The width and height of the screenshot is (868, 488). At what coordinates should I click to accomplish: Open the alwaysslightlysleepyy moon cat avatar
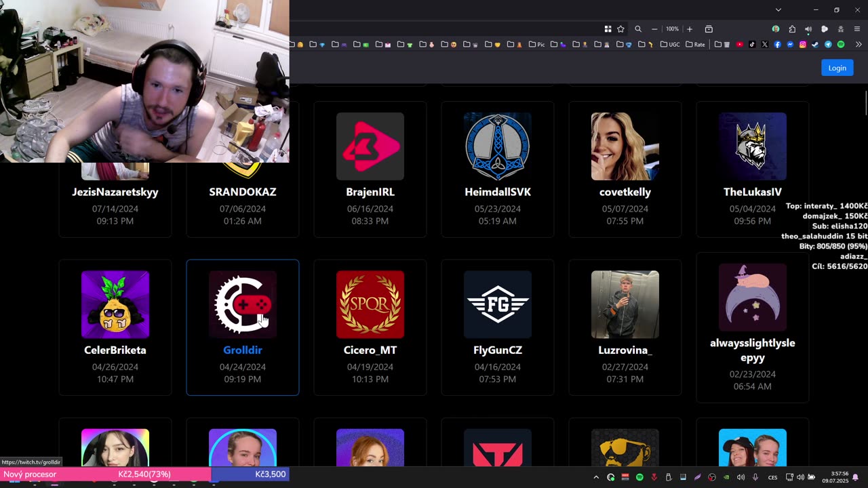coord(753,297)
